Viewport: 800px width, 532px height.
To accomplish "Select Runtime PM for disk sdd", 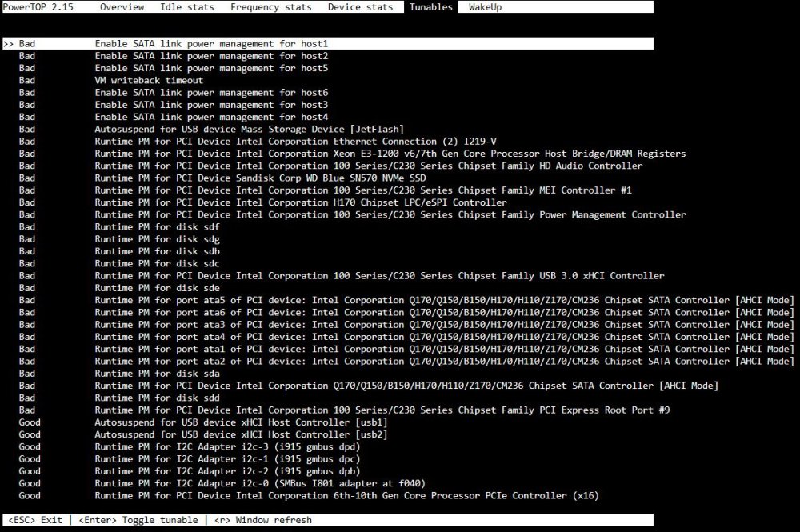I will pyautogui.click(x=119, y=399).
